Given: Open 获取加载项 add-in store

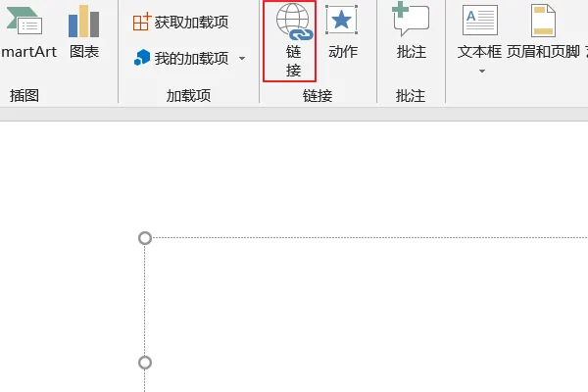Looking at the screenshot, I should click(x=180, y=23).
